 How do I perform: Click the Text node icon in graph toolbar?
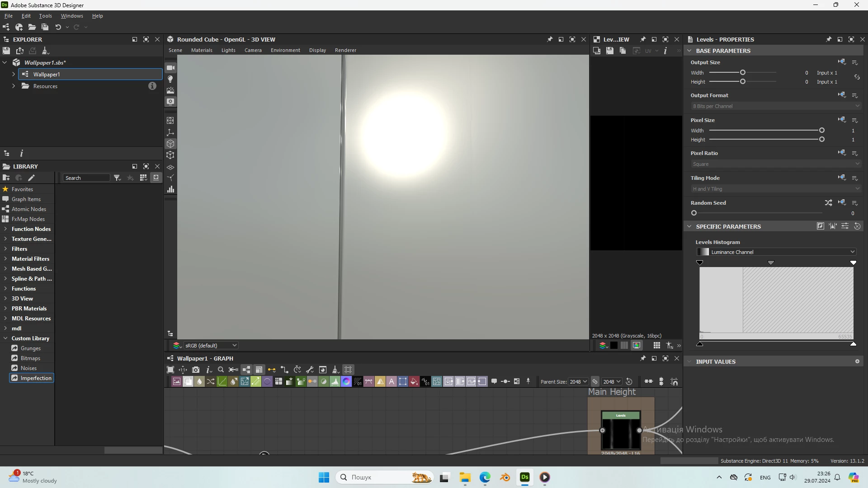click(x=392, y=382)
